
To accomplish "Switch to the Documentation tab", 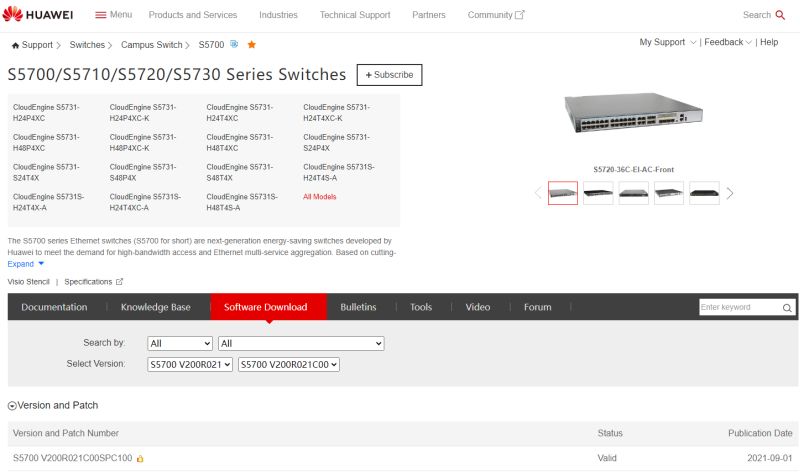I will tap(54, 307).
